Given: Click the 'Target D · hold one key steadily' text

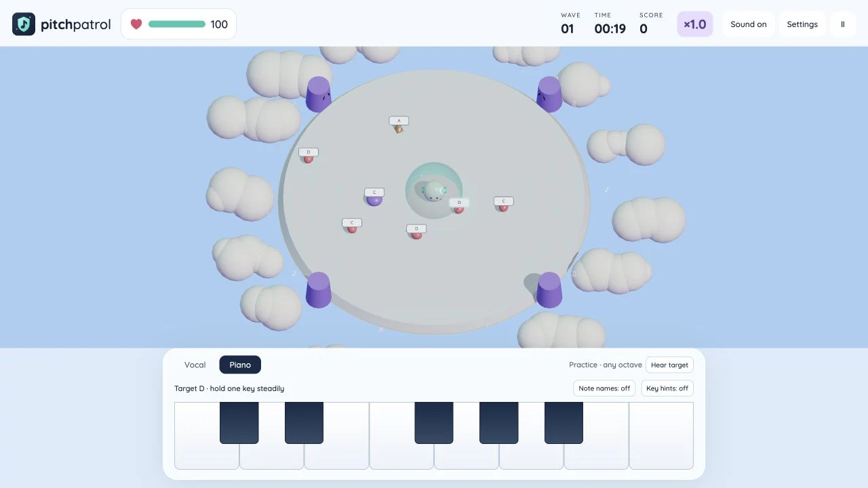Looking at the screenshot, I should (x=229, y=388).
